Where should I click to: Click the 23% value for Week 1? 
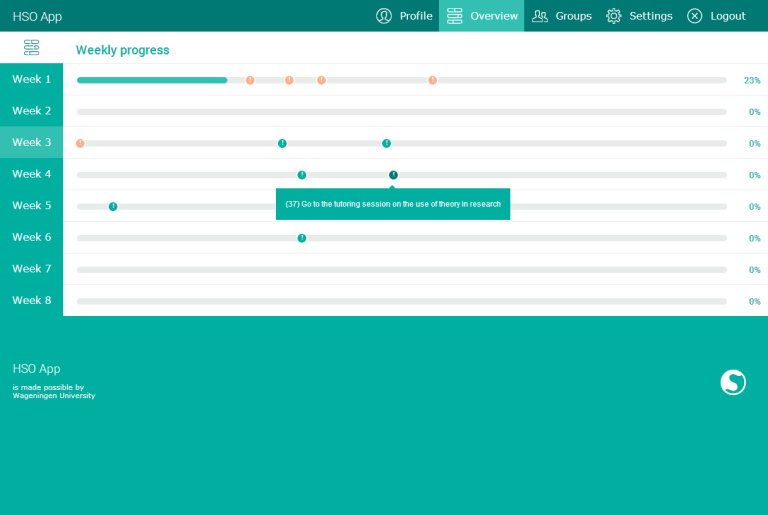(x=752, y=80)
